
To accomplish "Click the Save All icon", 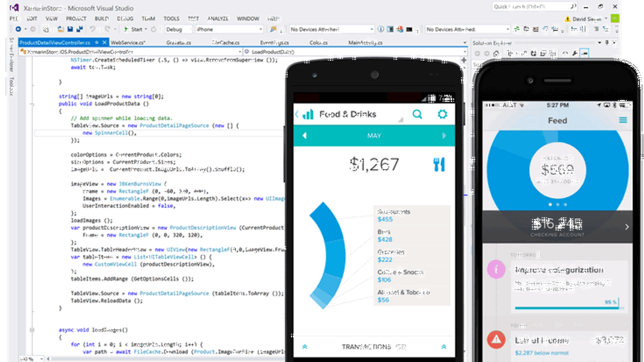I will click(79, 29).
